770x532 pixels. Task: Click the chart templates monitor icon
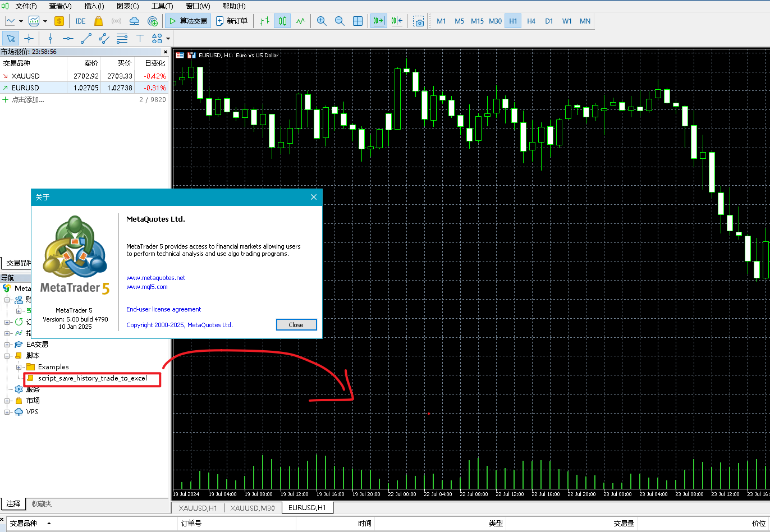click(34, 21)
